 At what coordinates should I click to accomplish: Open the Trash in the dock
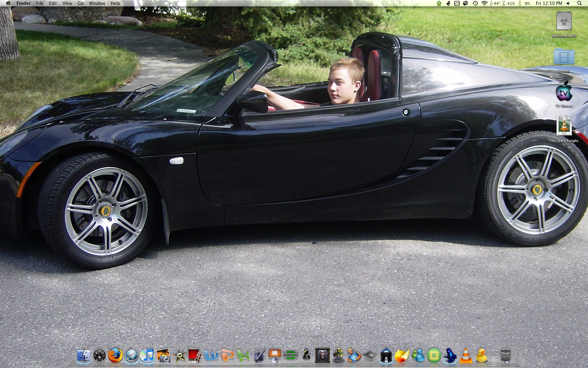pos(506,356)
